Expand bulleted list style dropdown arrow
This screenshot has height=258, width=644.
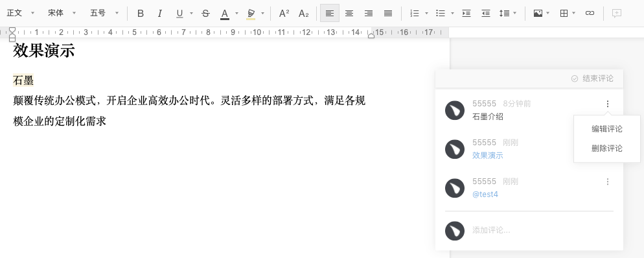pos(452,13)
